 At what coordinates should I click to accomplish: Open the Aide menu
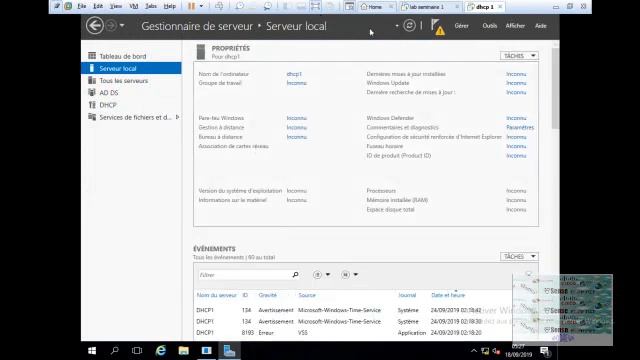[541, 26]
